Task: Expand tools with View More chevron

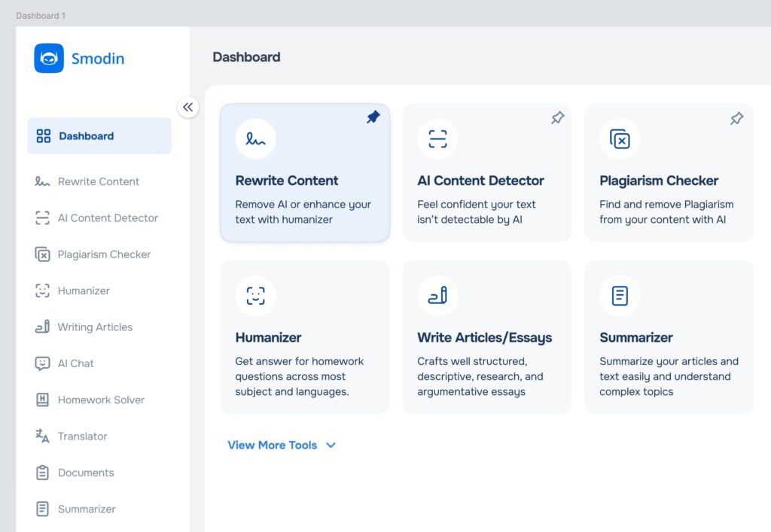Action: click(x=331, y=445)
